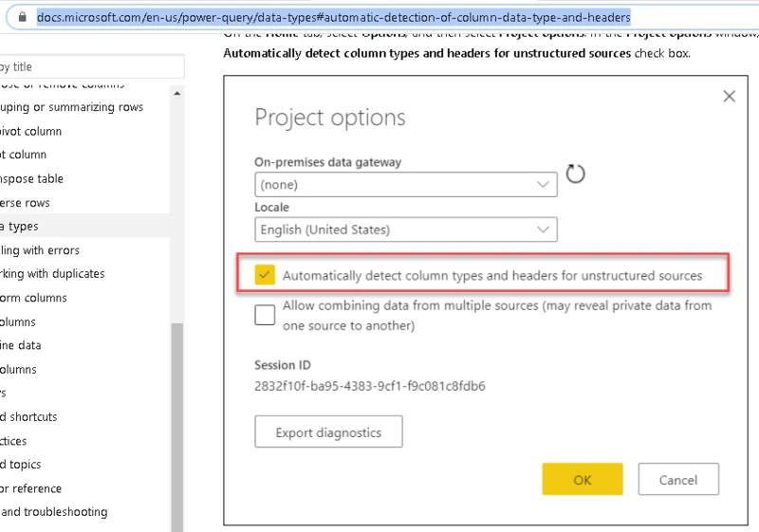Click the 'Session ID' label

point(283,365)
